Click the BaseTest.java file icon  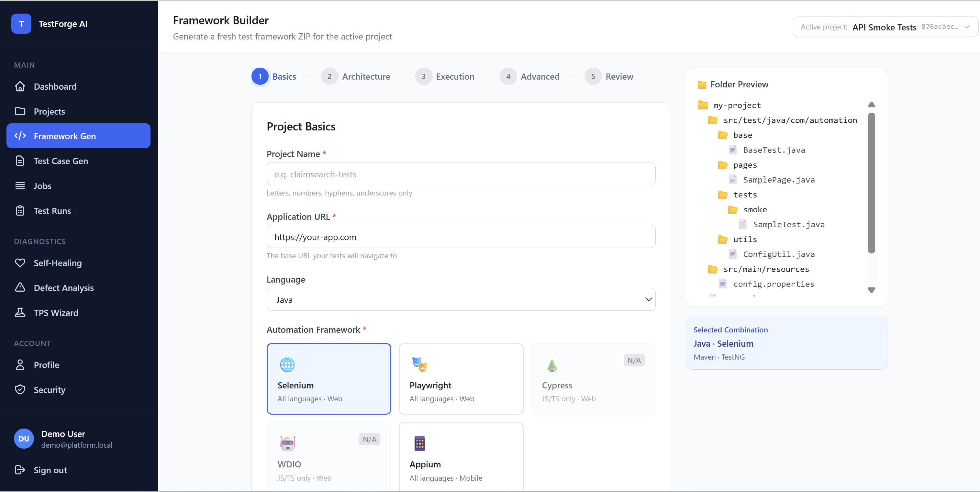pyautogui.click(x=733, y=150)
